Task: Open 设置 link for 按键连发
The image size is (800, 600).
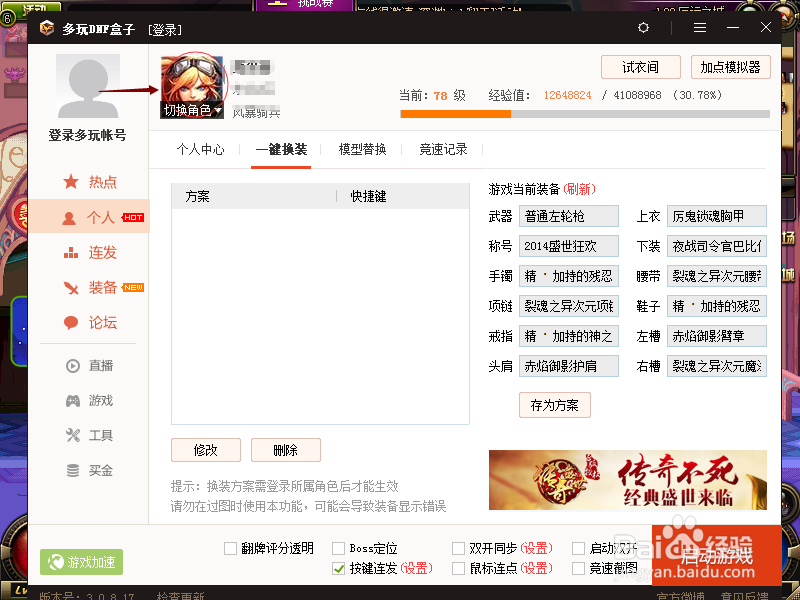Action: click(x=416, y=568)
